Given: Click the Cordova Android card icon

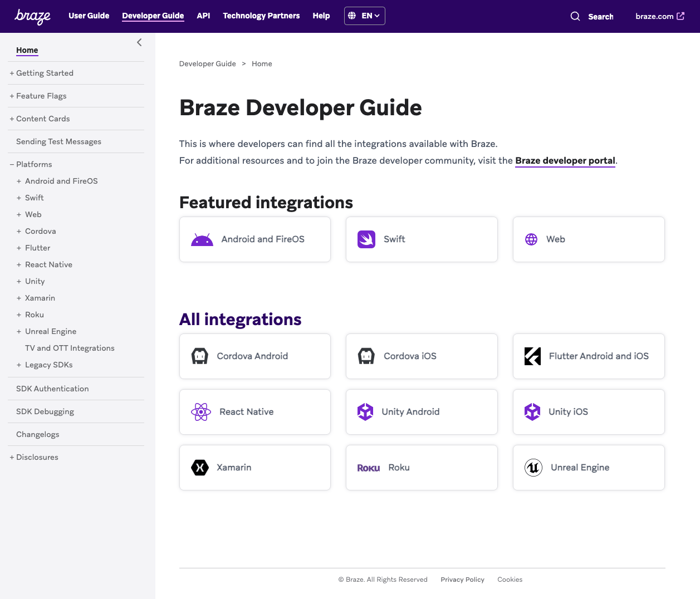Looking at the screenshot, I should 200,356.
